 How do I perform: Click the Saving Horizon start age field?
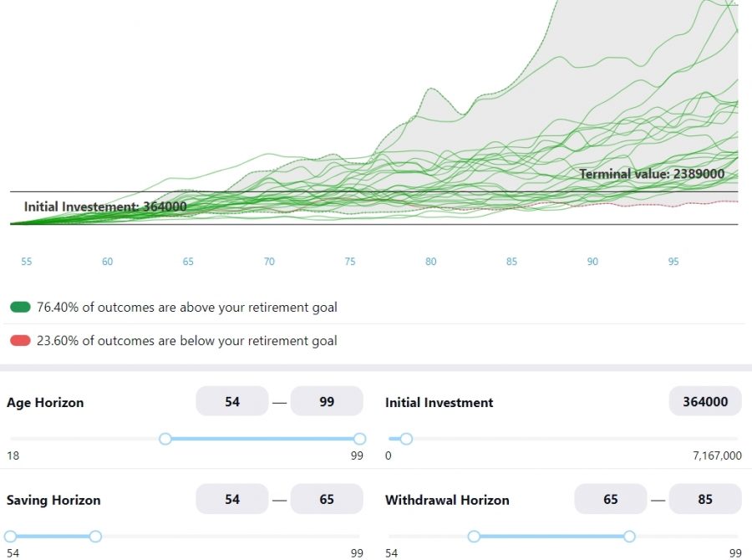coord(232,499)
